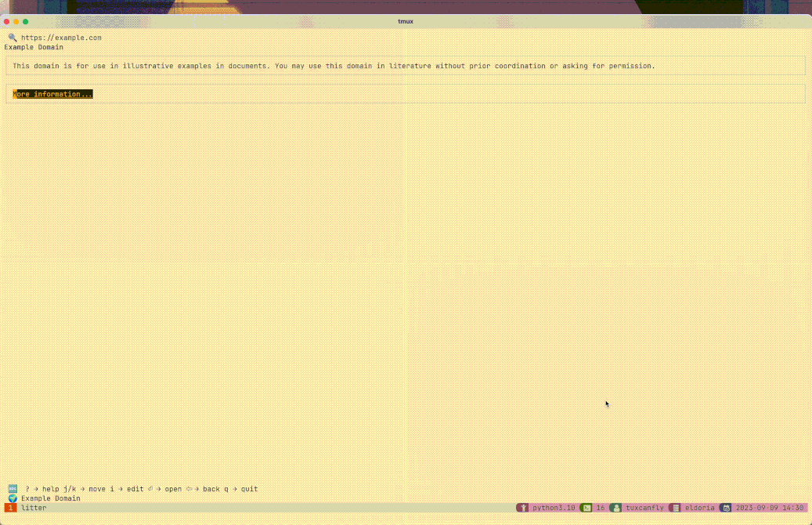Open the More information... link
Viewport: 812px width, 525px height.
click(52, 94)
